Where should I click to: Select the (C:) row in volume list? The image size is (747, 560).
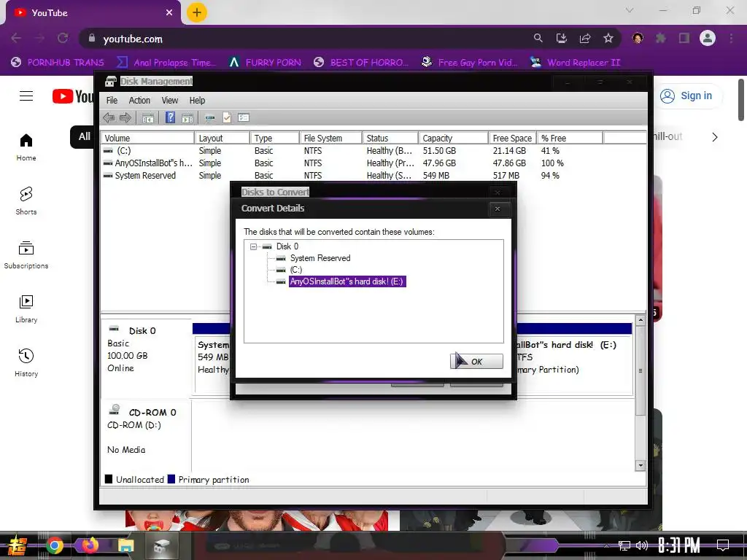[373, 150]
